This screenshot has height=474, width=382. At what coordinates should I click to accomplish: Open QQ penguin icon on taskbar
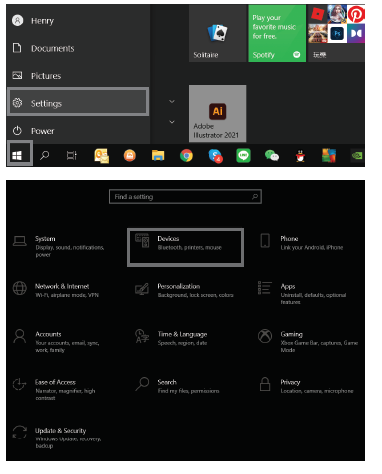tap(300, 156)
